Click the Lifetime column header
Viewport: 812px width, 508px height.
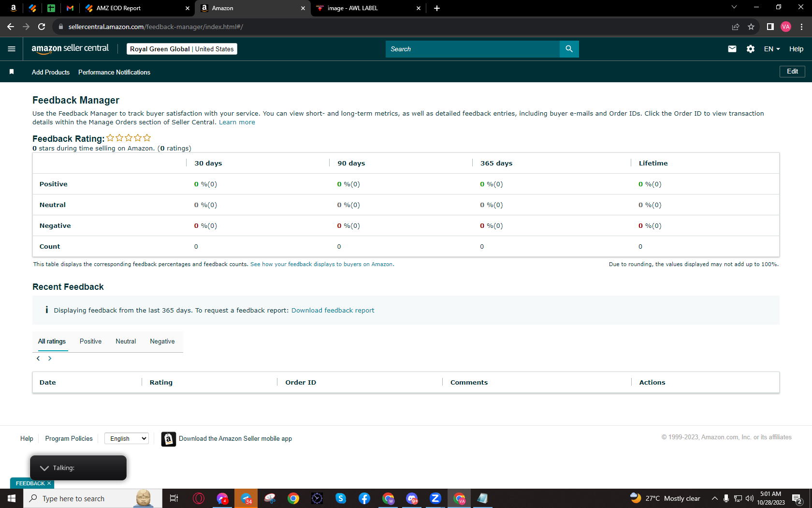[x=653, y=163]
